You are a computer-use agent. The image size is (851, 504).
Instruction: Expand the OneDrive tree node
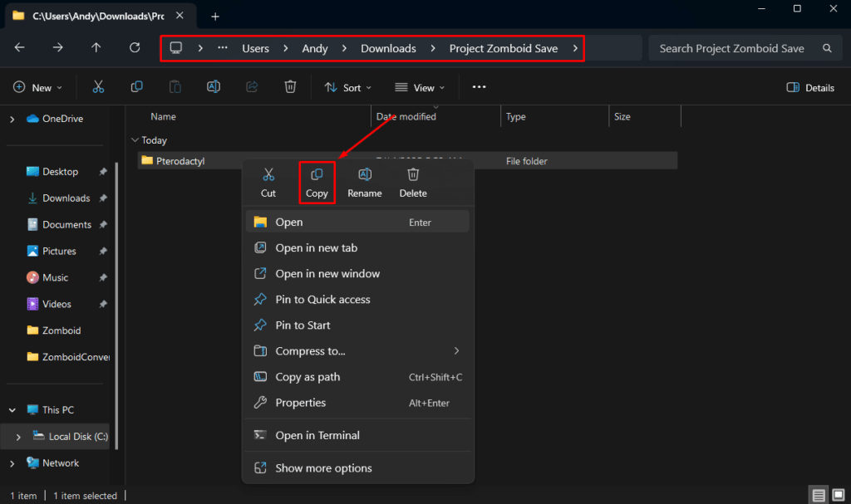click(12, 119)
